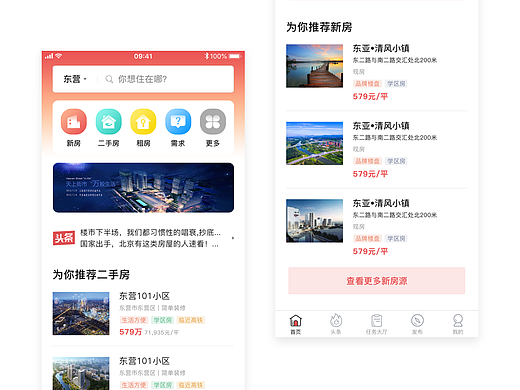
Task: Tap 学区房 tag in the pier-photo listing
Action: (x=396, y=84)
